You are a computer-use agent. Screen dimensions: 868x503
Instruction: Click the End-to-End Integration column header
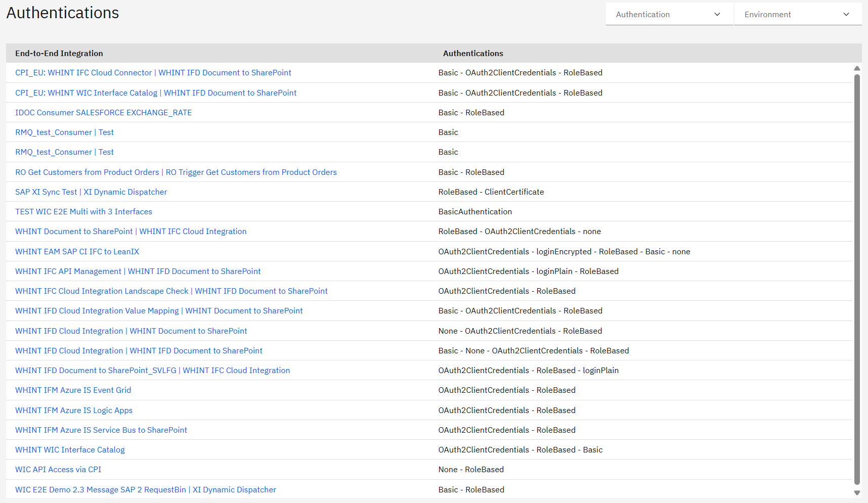[x=59, y=54]
